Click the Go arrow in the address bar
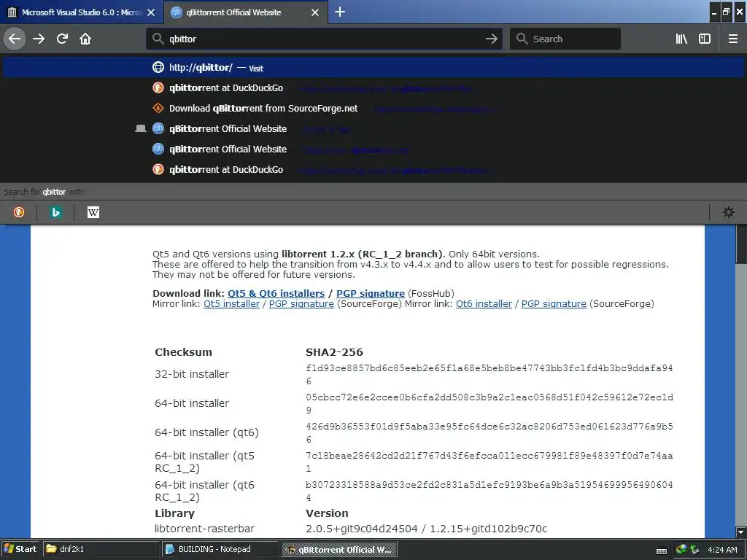 (x=491, y=39)
